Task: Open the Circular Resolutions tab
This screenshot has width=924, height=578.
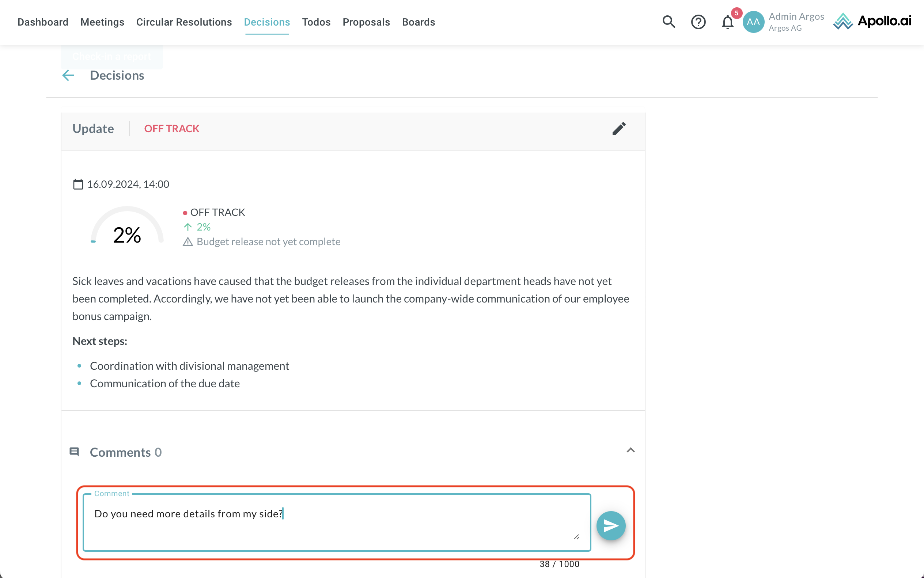Action: click(x=184, y=22)
